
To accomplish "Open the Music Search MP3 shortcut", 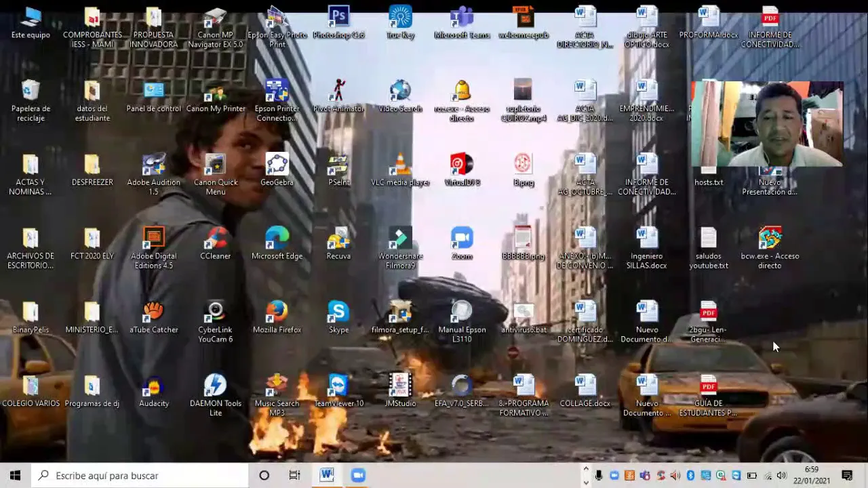I will 277,396.
